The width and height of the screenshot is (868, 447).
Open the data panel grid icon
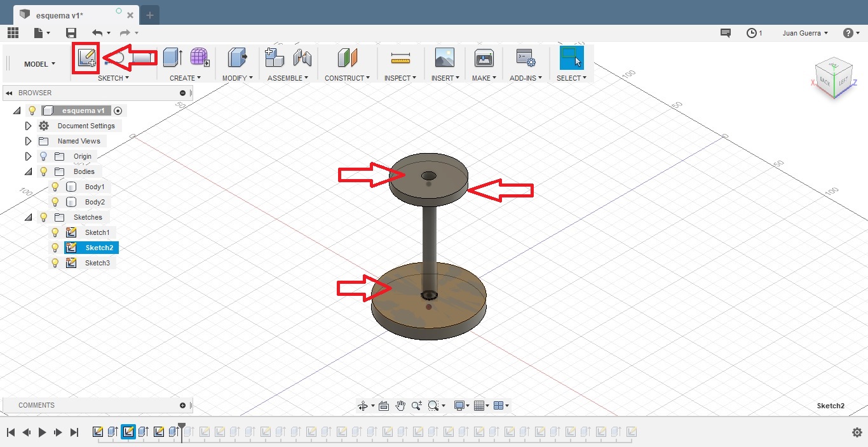(13, 33)
